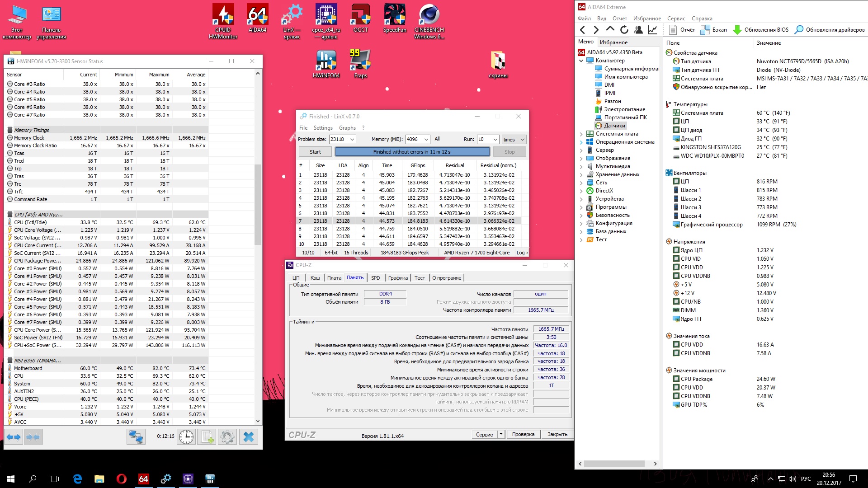The width and height of the screenshot is (868, 488).
Task: Open CPU-Z Сервис dropdown arrow
Action: click(x=501, y=434)
